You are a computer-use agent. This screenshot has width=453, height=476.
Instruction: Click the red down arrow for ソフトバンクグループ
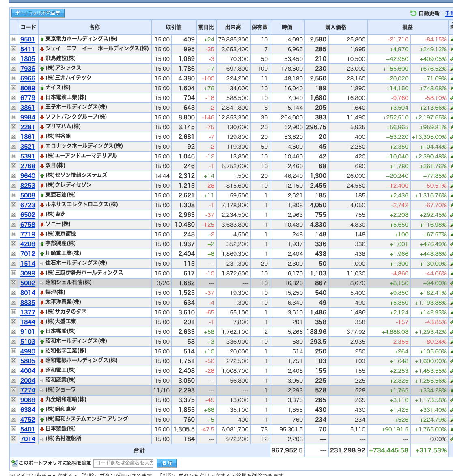42,117
